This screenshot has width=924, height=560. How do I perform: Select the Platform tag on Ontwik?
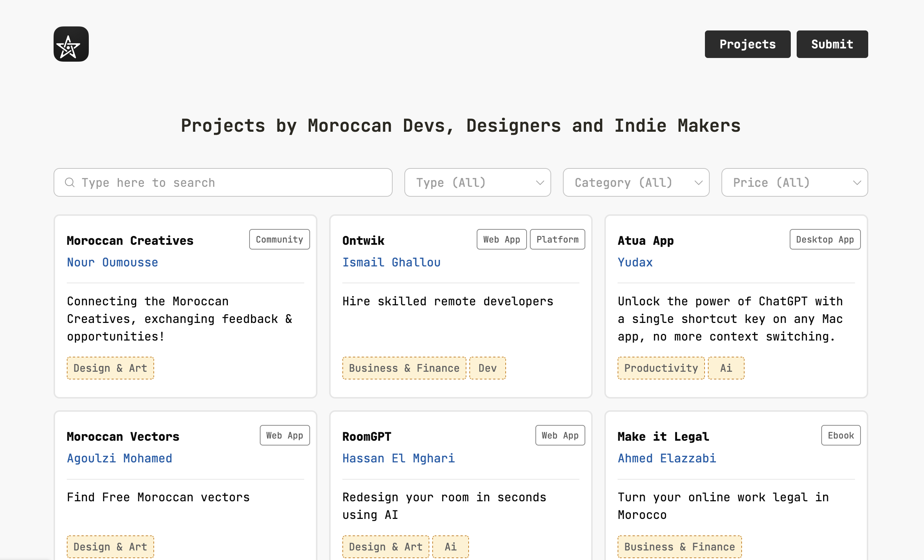tap(558, 239)
